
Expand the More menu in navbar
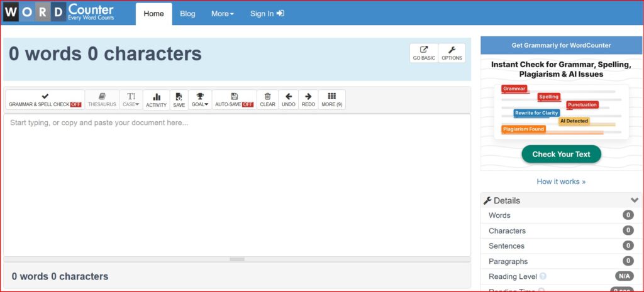pyautogui.click(x=223, y=14)
